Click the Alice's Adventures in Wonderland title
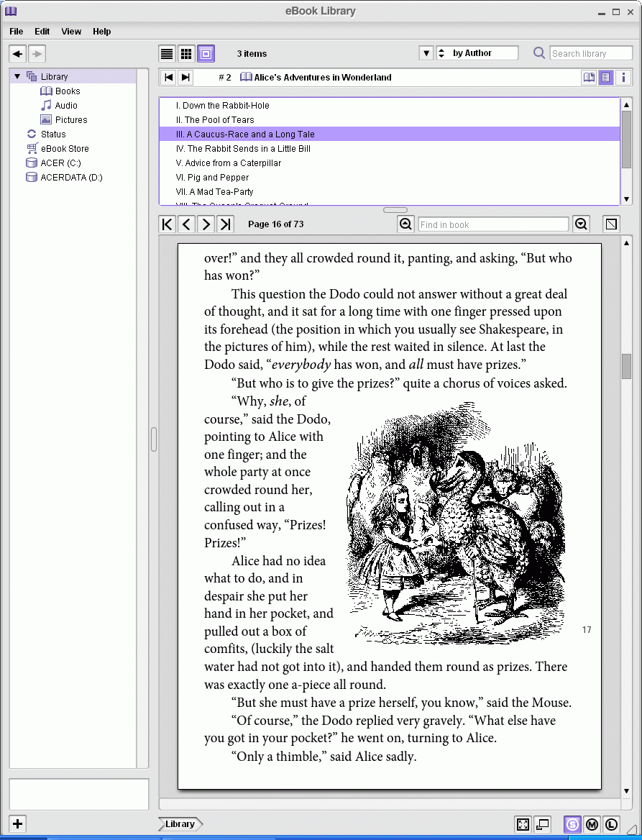The image size is (642, 840). click(322, 78)
